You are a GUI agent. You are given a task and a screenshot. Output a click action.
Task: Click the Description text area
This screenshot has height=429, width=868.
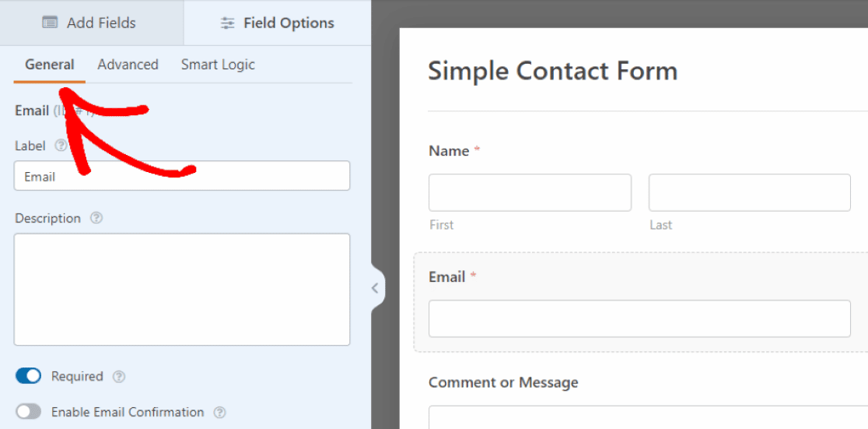click(182, 289)
